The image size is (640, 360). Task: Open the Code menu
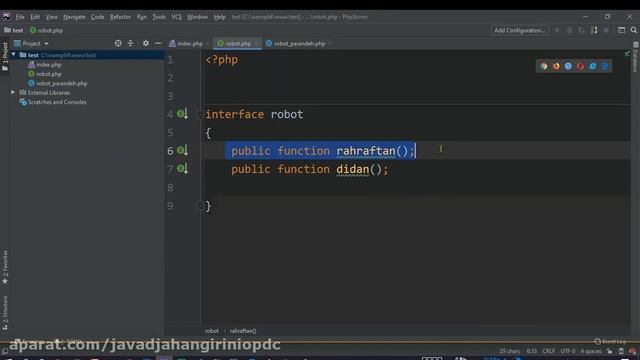[x=98, y=17]
